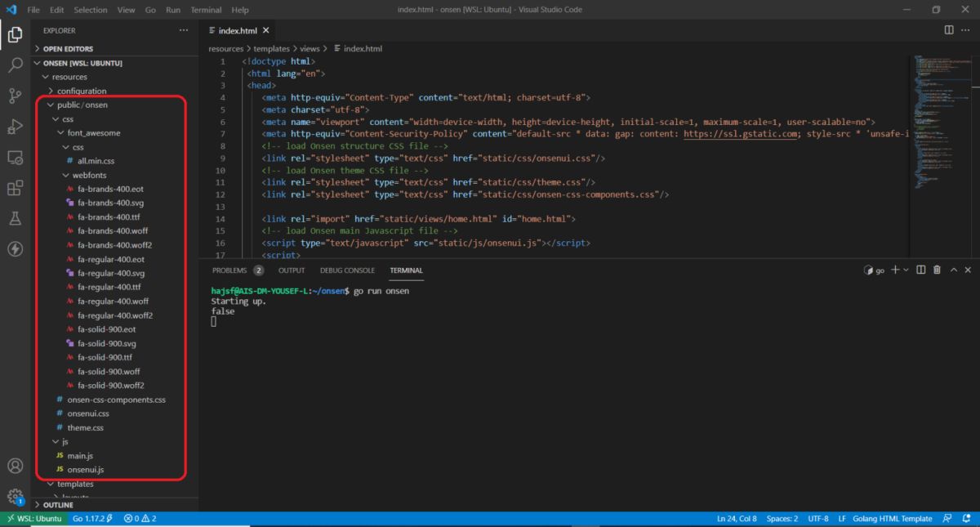Screen dimensions: 980x527
Task: Click the editor minimap
Action: 940,123
